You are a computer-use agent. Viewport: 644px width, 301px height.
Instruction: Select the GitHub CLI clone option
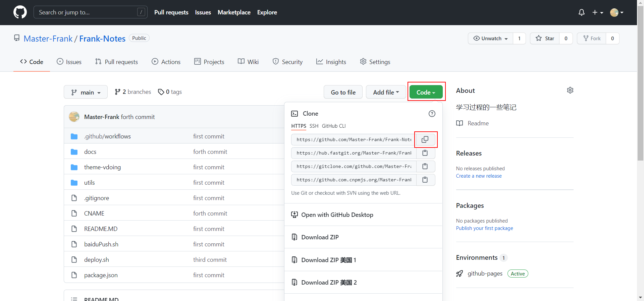pyautogui.click(x=334, y=126)
